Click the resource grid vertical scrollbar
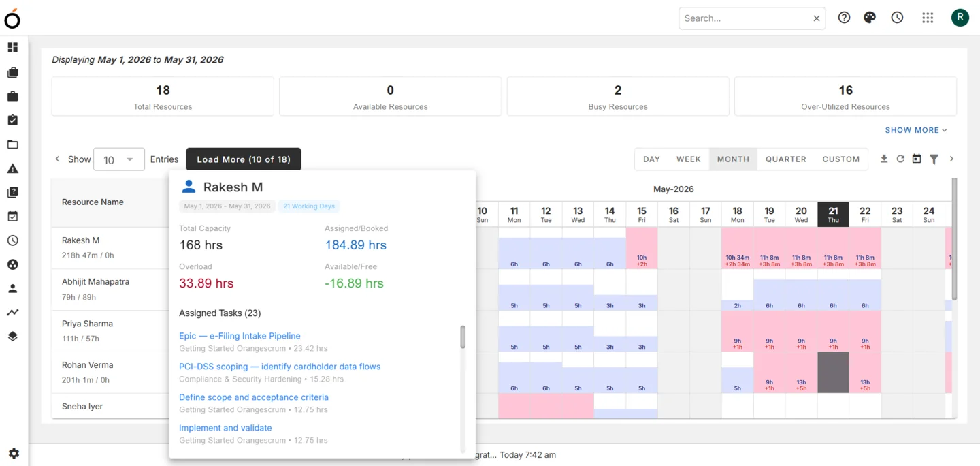Image resolution: width=980 pixels, height=466 pixels. [954, 240]
